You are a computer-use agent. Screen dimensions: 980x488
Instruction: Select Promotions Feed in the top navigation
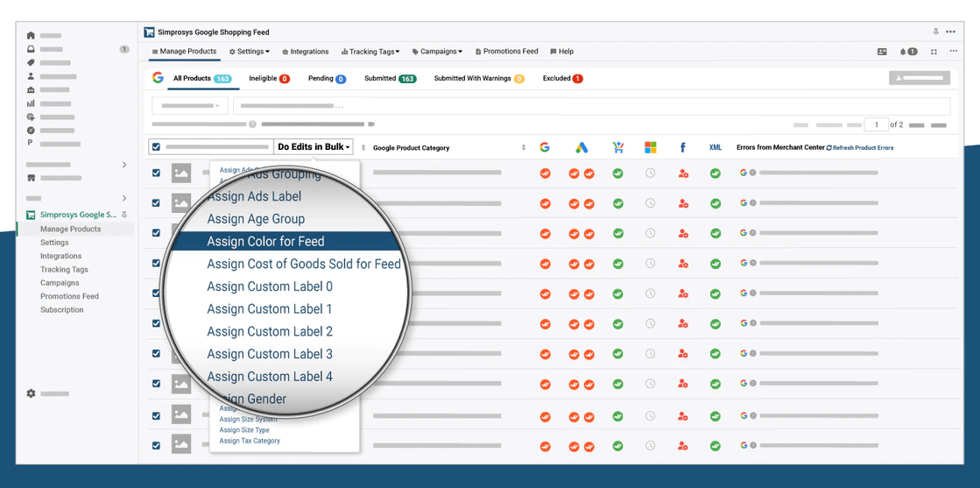506,52
